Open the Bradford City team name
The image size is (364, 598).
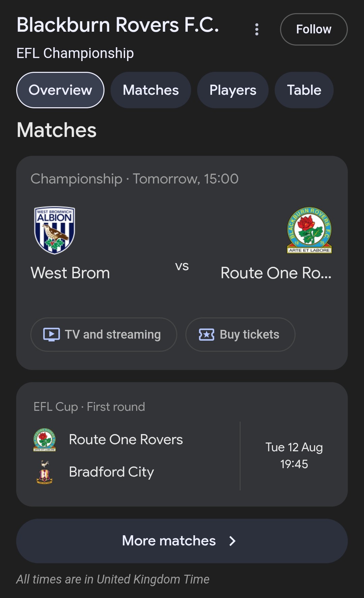click(x=111, y=472)
